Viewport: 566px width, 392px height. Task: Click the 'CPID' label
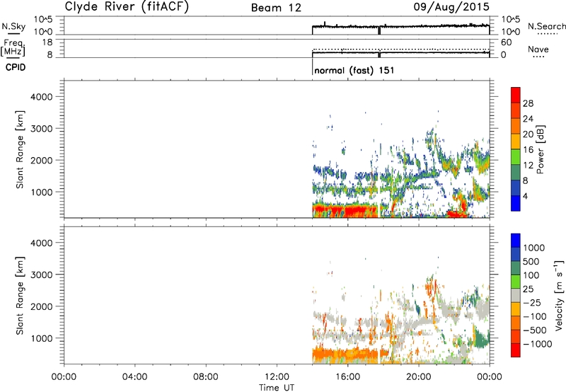(x=16, y=67)
